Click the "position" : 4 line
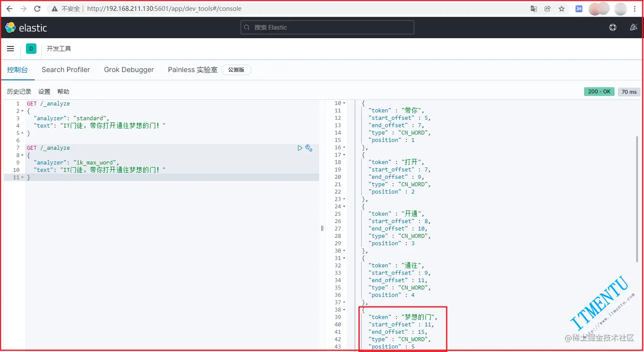Screen dimensions: 644x352 pyautogui.click(x=392, y=295)
